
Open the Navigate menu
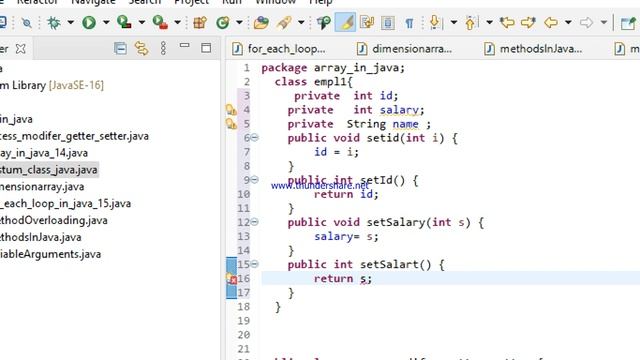(93, 2)
